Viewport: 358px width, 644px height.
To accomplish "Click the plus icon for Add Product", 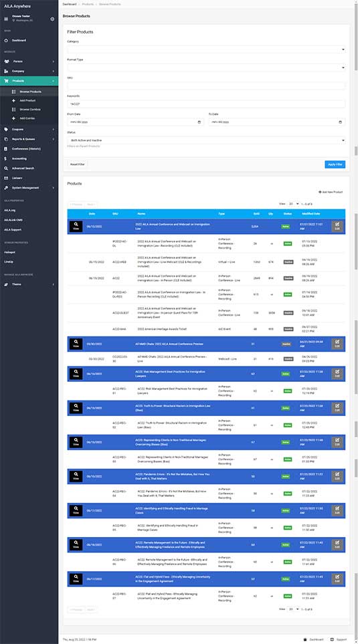I will click(14, 100).
